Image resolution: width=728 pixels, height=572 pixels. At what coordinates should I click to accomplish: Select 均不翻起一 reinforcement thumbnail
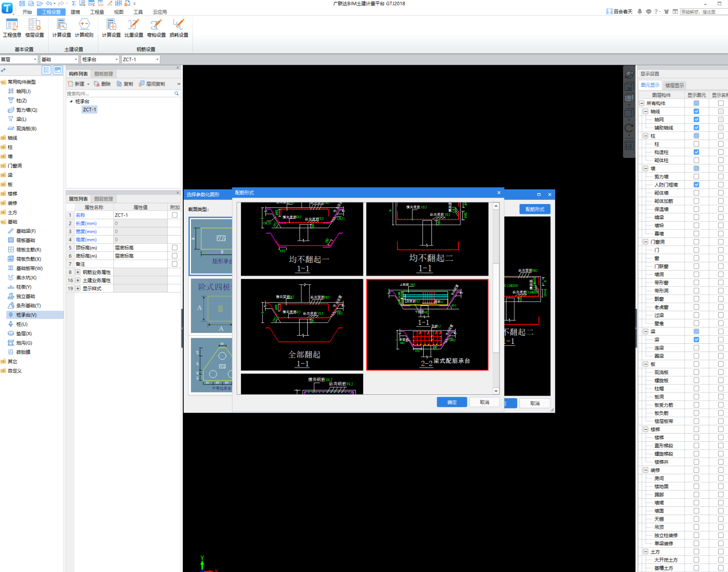click(302, 239)
